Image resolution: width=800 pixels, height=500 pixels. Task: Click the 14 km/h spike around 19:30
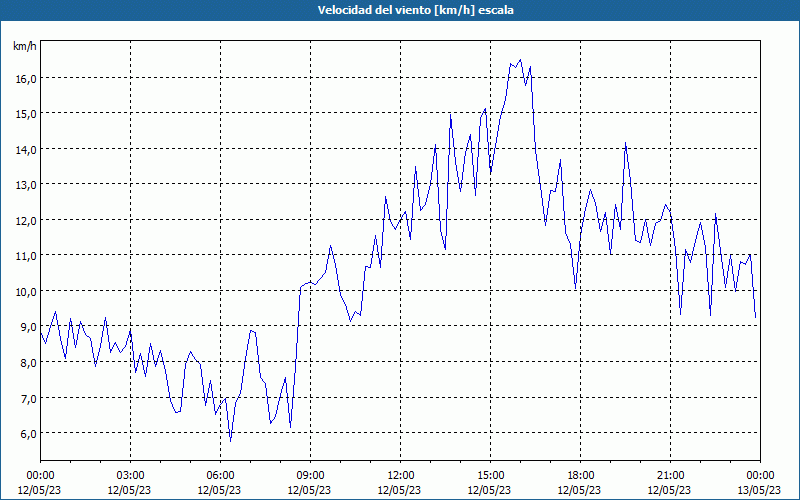626,143
